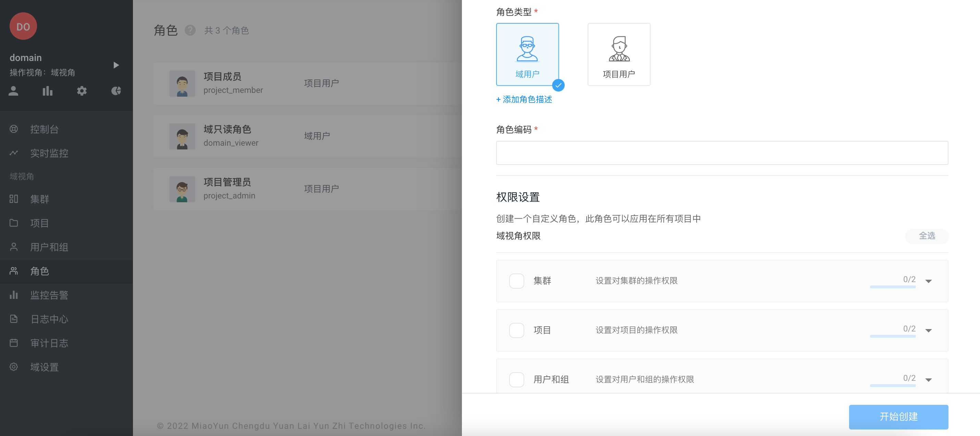Expand the 项目 permission details
The image size is (980, 436).
coord(929,330)
